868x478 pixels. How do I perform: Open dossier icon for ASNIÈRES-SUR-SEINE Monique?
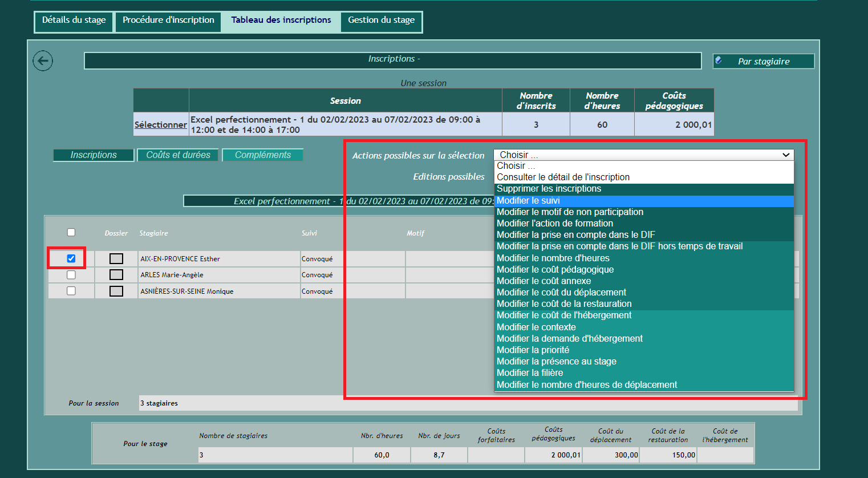pyautogui.click(x=116, y=291)
